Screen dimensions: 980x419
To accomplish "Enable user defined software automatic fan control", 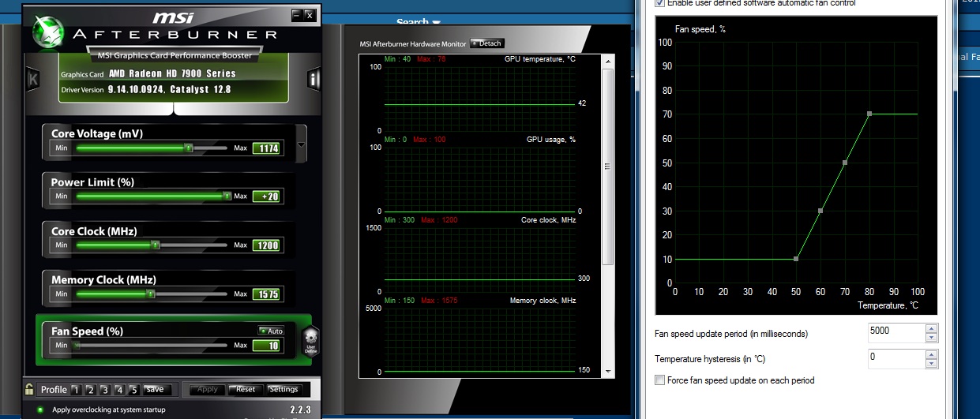I will point(660,3).
